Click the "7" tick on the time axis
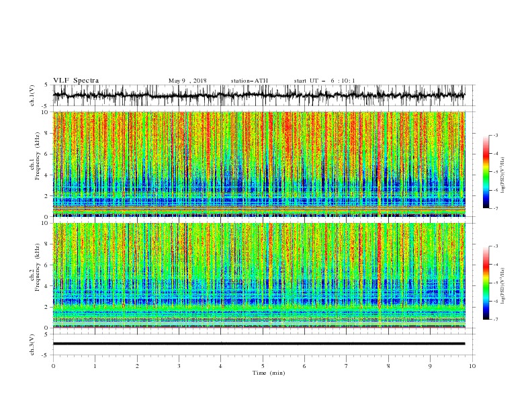 point(347,366)
